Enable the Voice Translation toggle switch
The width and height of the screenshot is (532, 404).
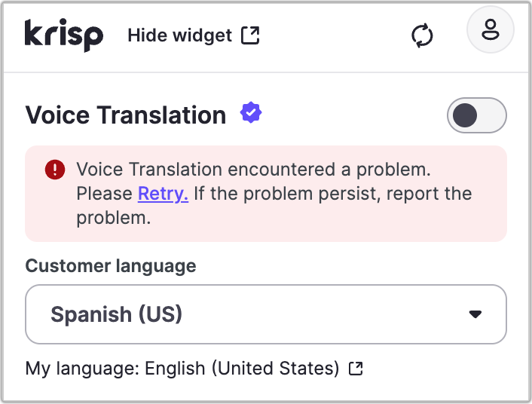point(476,115)
